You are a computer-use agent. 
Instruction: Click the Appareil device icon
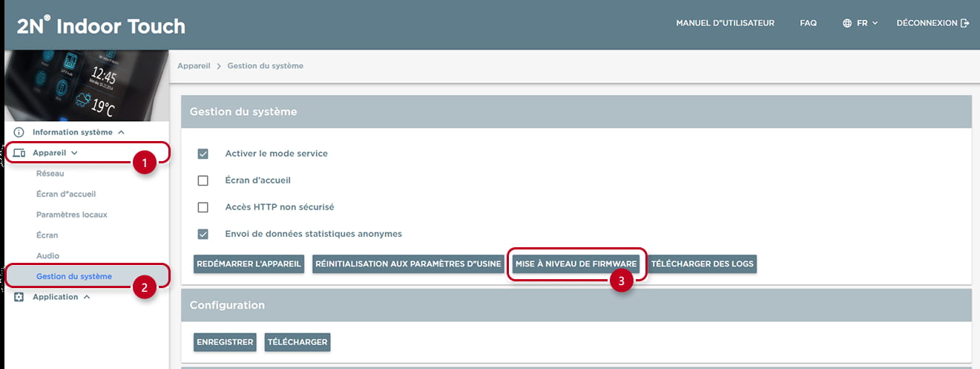coord(19,153)
